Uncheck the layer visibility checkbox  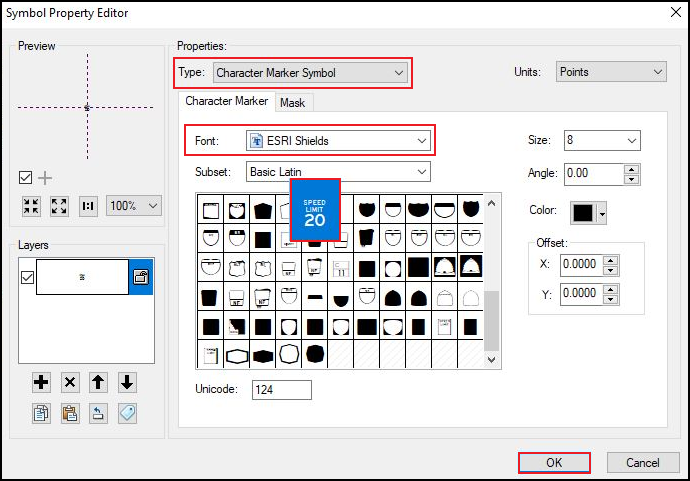27,278
